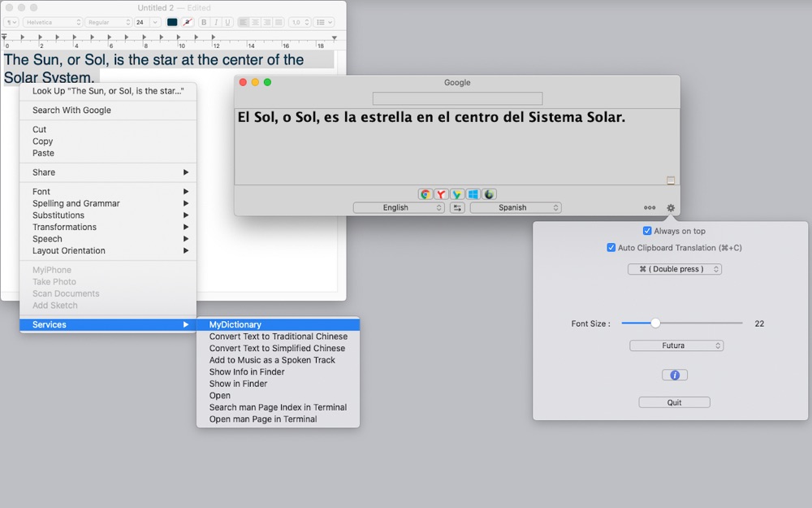Choose MyDictionary from Services submenu
This screenshot has height=508, width=812.
[x=235, y=324]
